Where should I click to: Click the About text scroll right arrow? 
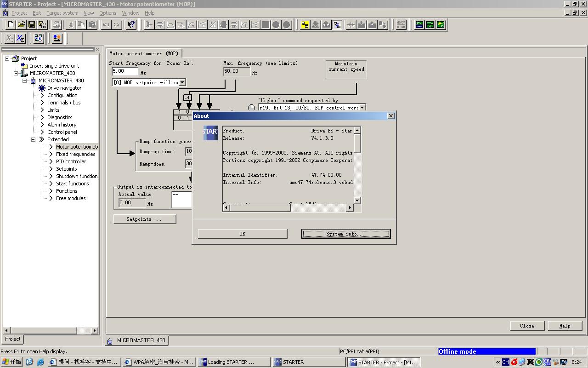(350, 208)
